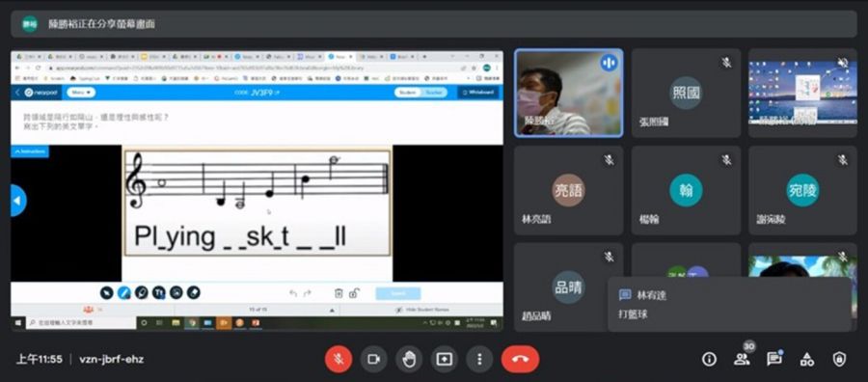The height and width of the screenshot is (382, 868).
Task: Leave the call with red hang-up button
Action: (x=520, y=359)
